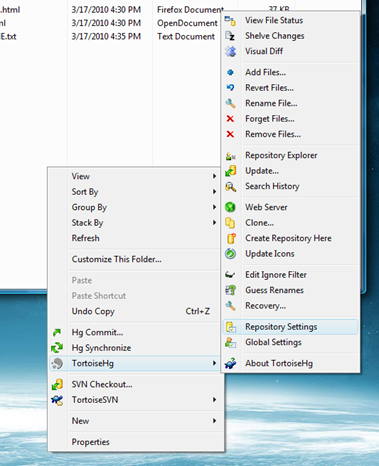The height and width of the screenshot is (466, 379).
Task: Click the Repository Settings icon
Action: coord(231,327)
